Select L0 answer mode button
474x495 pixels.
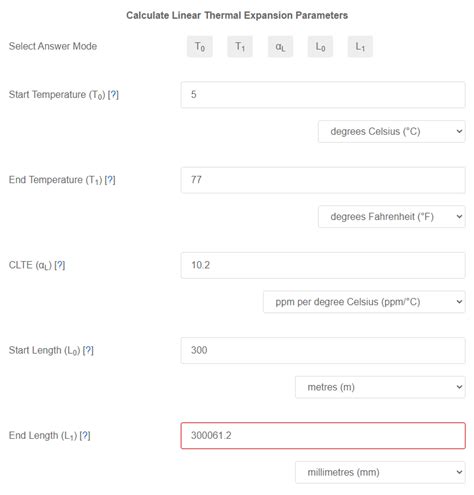click(x=320, y=47)
